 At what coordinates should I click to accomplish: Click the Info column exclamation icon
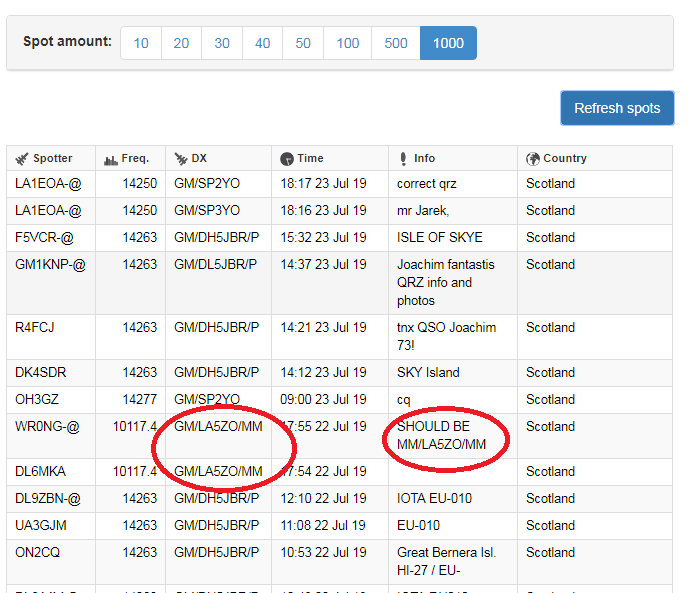coord(402,159)
